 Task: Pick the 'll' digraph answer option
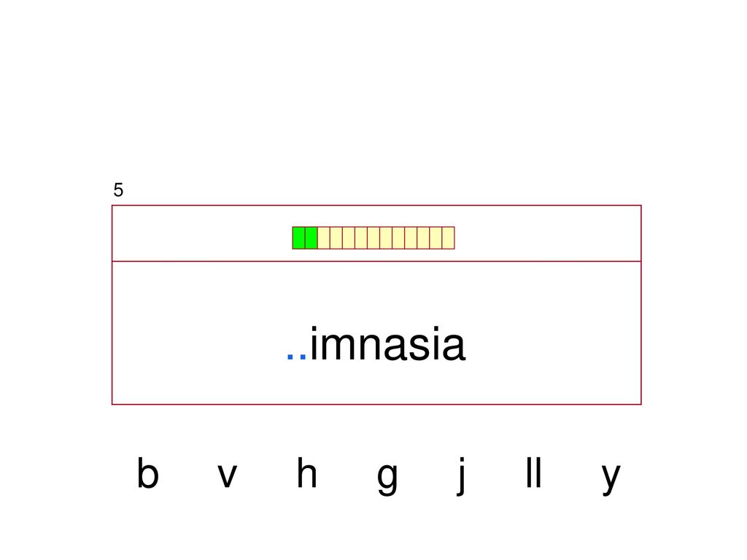(533, 472)
